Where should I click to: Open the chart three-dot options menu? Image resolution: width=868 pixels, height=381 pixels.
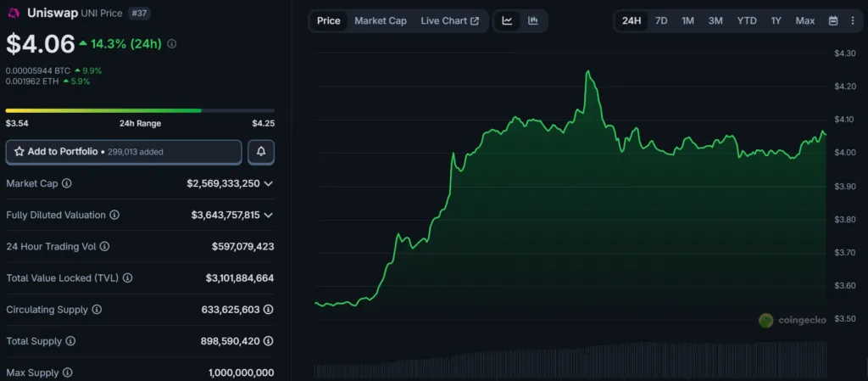tap(853, 21)
